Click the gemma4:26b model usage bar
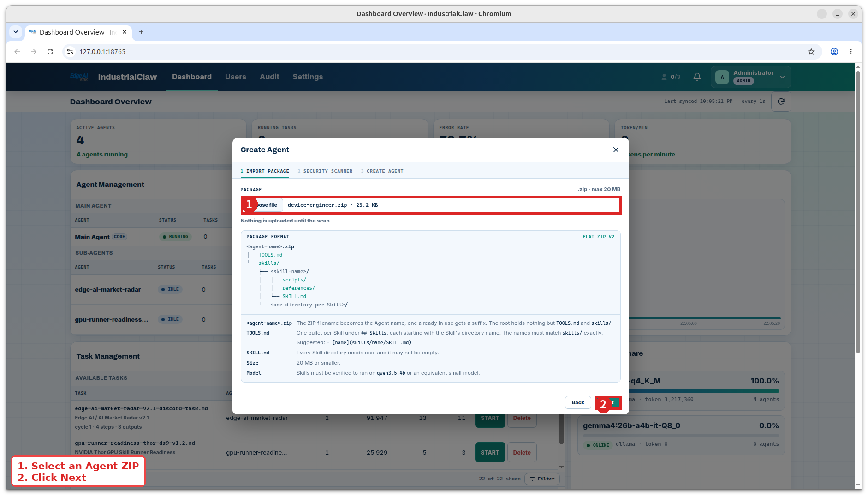 point(681,436)
